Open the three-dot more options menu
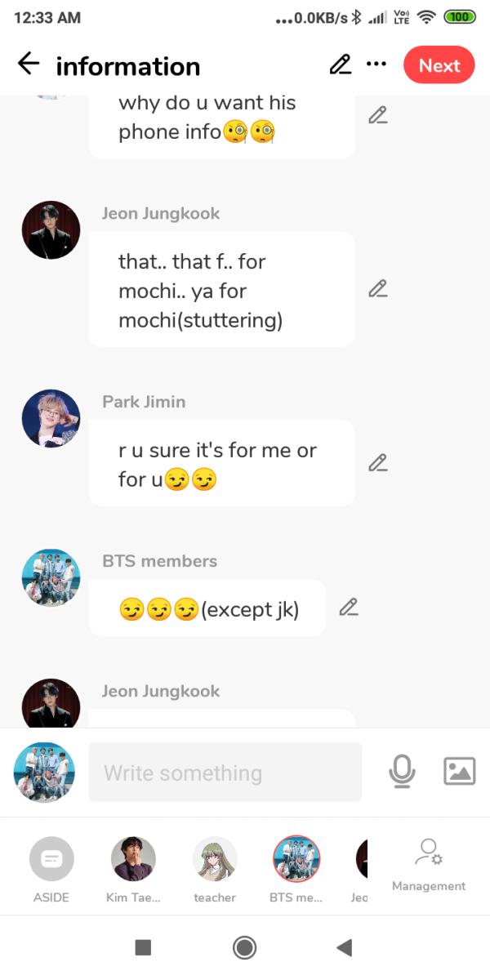The image size is (490, 980). pos(376,65)
